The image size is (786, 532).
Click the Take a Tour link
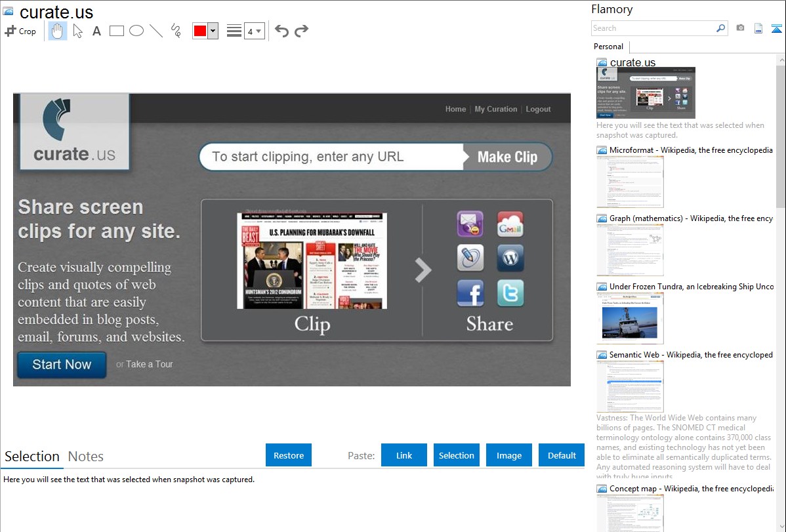[x=149, y=364]
